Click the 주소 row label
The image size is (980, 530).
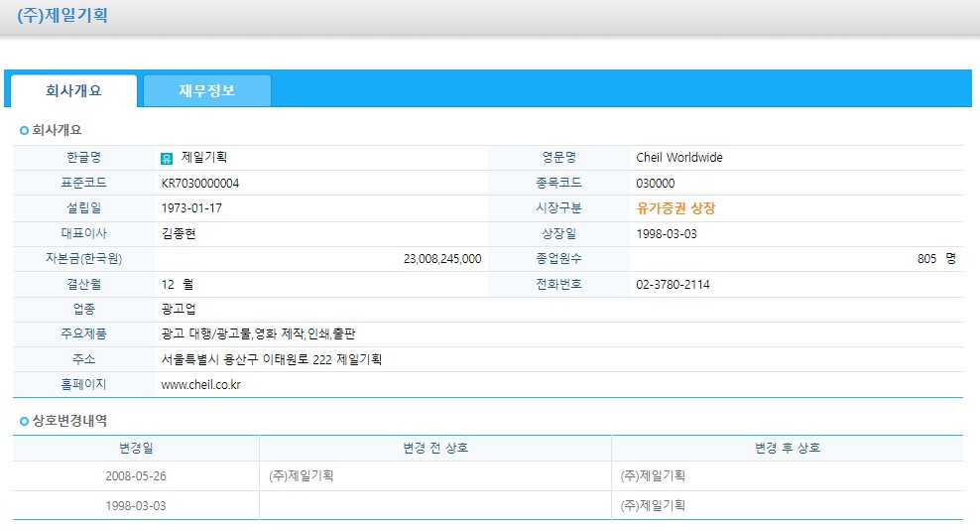pyautogui.click(x=83, y=359)
